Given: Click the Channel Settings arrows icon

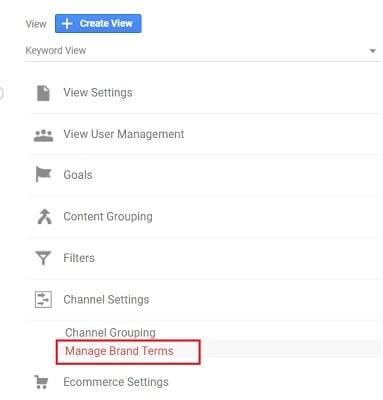Looking at the screenshot, I should 43,299.
